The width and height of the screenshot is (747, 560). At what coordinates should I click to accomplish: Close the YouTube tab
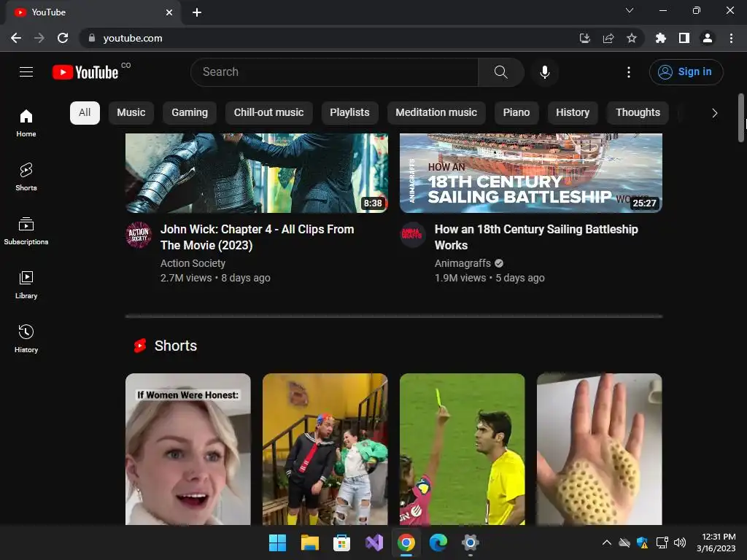[169, 12]
